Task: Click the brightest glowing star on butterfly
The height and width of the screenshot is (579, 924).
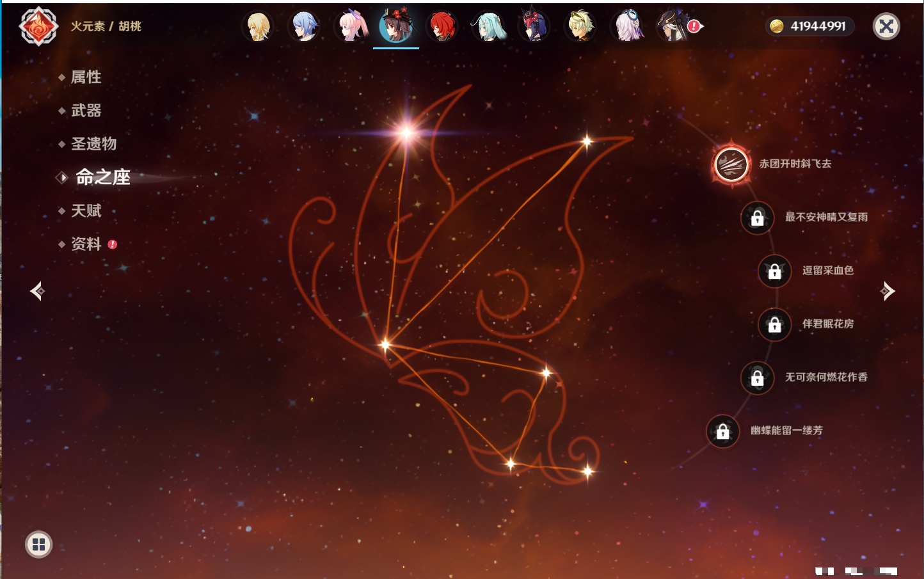Action: point(406,132)
